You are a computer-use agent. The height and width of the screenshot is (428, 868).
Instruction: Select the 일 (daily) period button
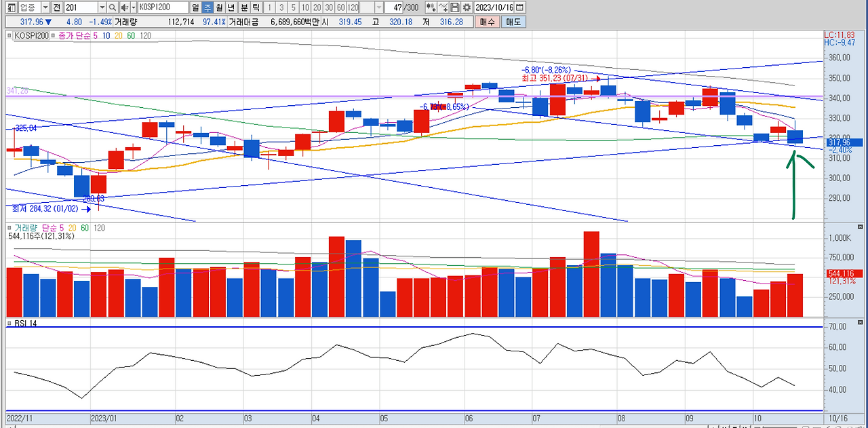click(x=195, y=7)
